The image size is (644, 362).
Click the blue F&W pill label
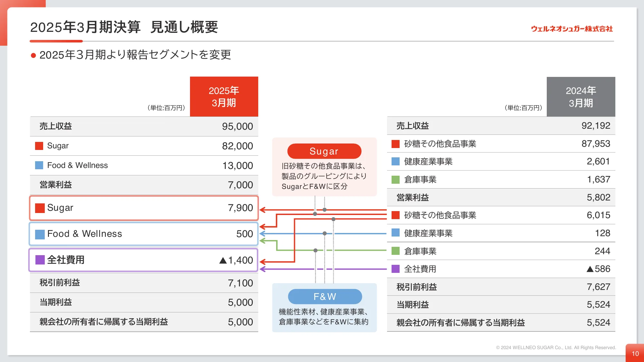point(325,296)
